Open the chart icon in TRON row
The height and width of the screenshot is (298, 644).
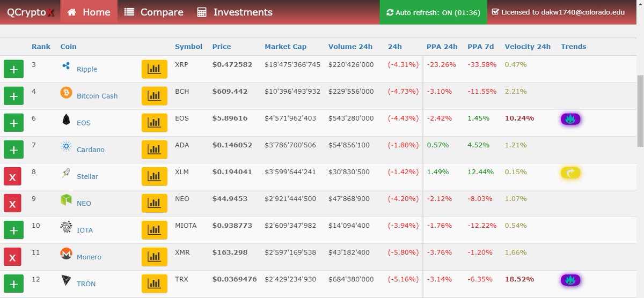(x=153, y=284)
